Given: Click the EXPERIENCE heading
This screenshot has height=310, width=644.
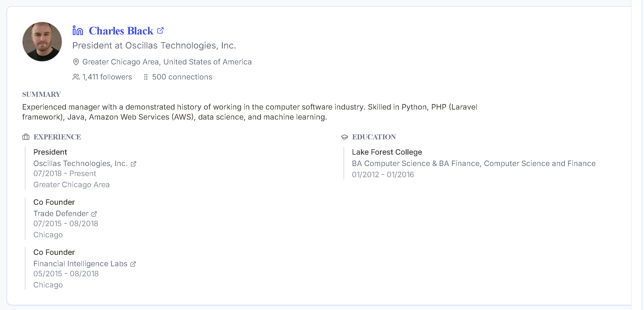Looking at the screenshot, I should 57,137.
